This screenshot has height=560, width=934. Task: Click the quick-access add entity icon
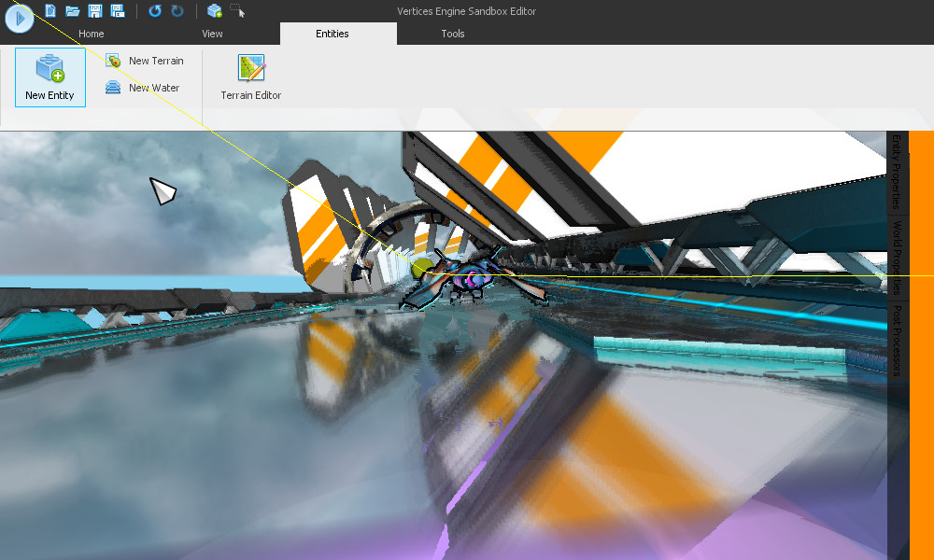(213, 10)
